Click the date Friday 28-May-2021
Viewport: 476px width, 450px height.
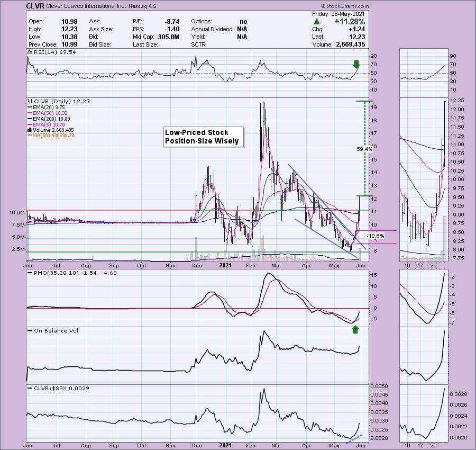pos(338,14)
